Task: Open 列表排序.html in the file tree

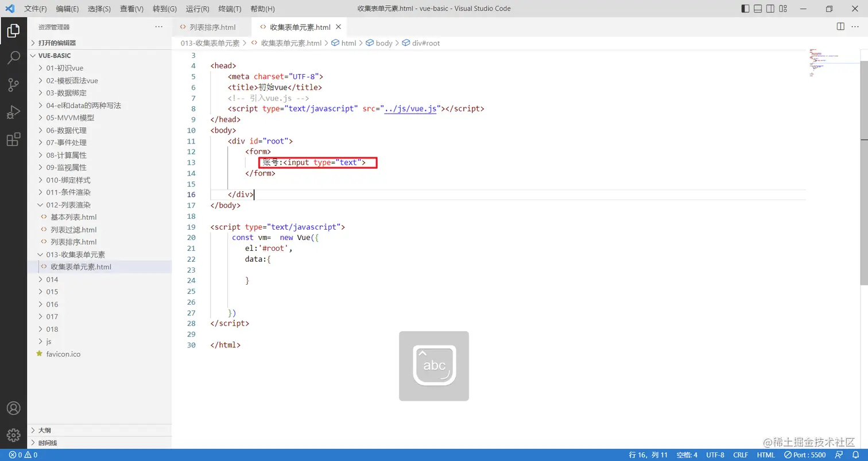Action: coord(100,242)
